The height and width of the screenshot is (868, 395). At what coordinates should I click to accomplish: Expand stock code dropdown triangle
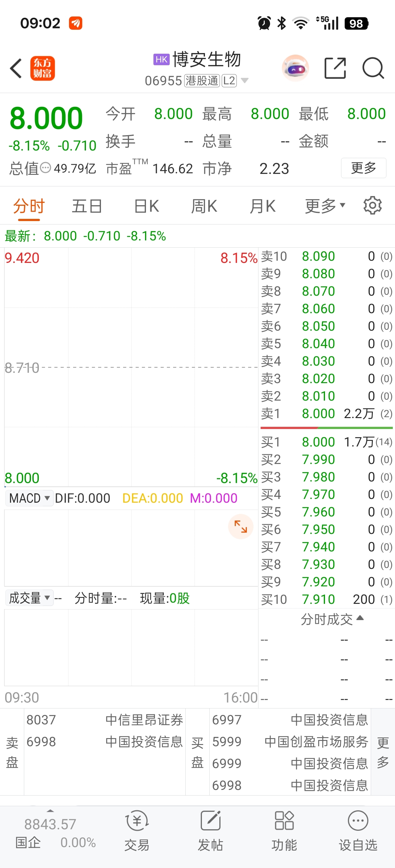tap(245, 81)
